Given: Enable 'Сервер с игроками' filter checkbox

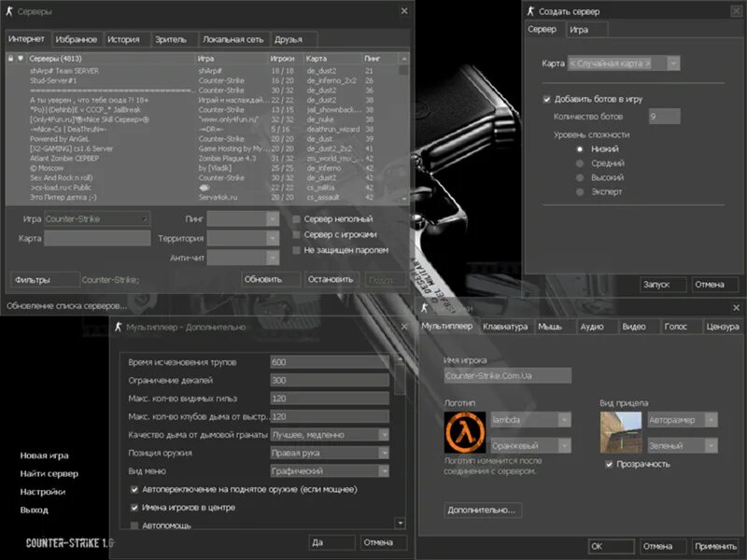Looking at the screenshot, I should click(296, 235).
